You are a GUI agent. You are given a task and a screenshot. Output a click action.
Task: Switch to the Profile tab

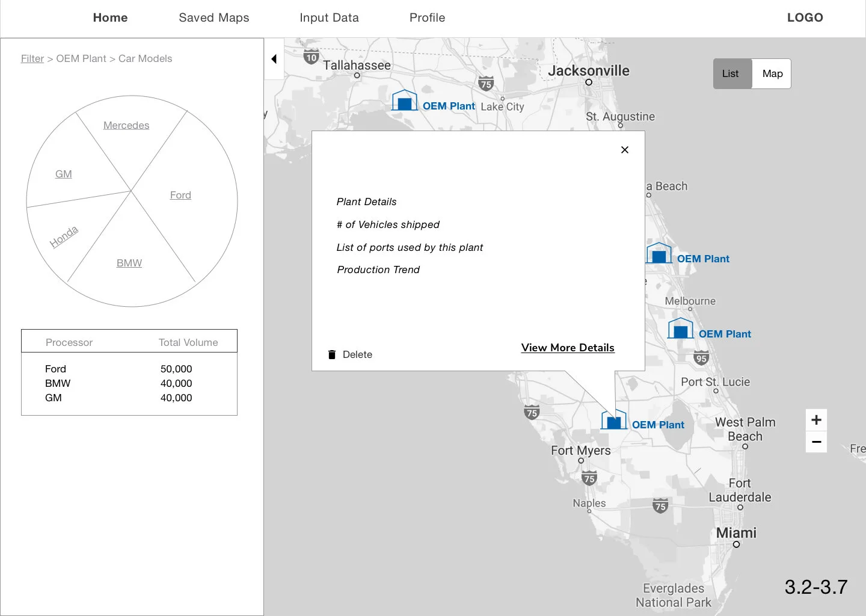point(428,17)
